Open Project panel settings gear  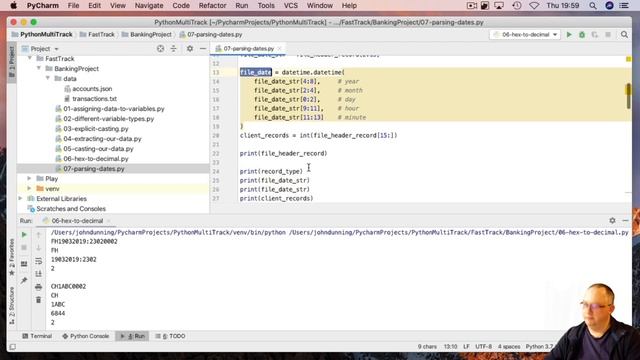tap(190, 49)
